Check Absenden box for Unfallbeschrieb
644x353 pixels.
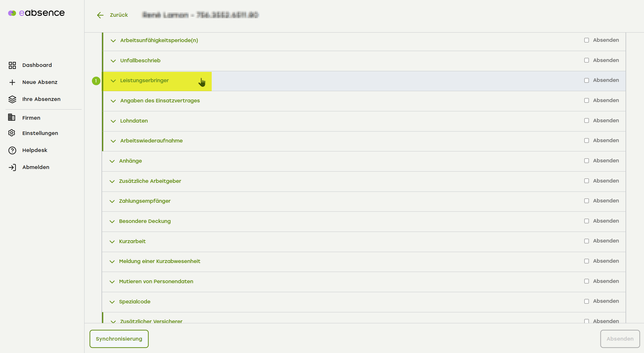pyautogui.click(x=586, y=60)
